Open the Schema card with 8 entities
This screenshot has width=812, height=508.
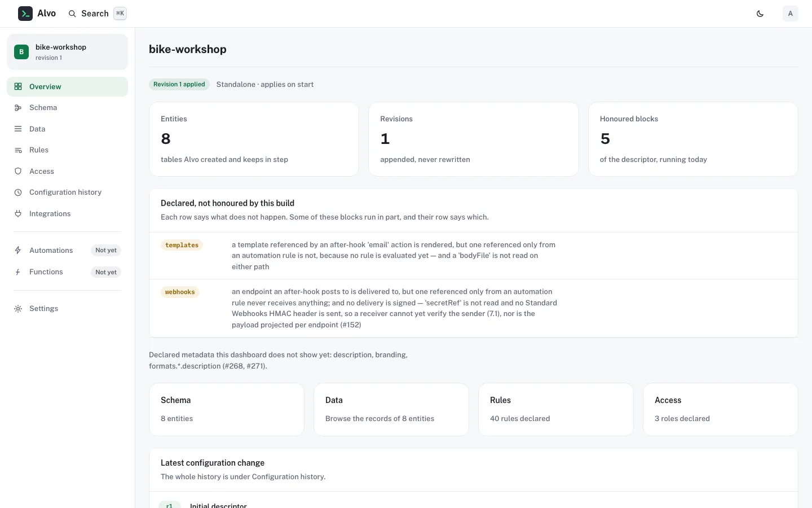tap(227, 409)
